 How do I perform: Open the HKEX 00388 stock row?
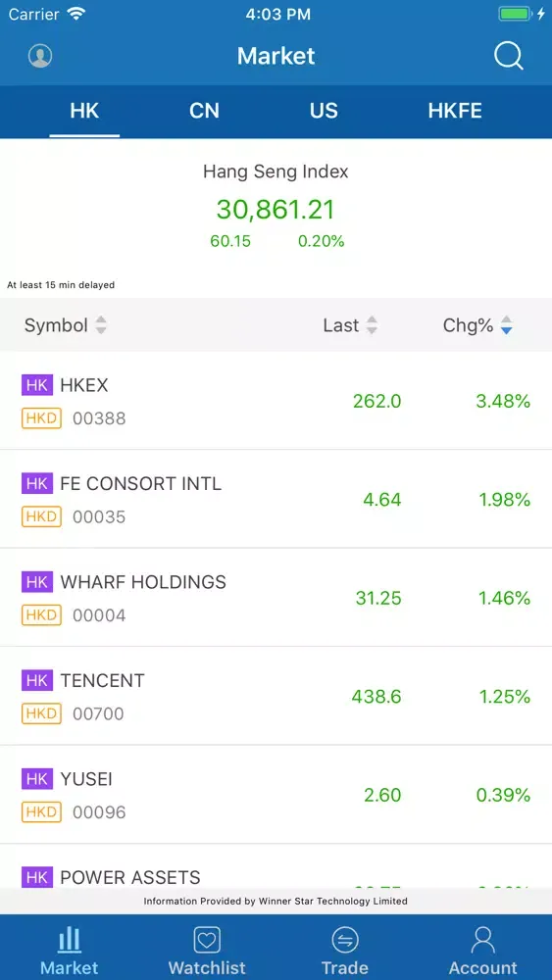pos(276,401)
